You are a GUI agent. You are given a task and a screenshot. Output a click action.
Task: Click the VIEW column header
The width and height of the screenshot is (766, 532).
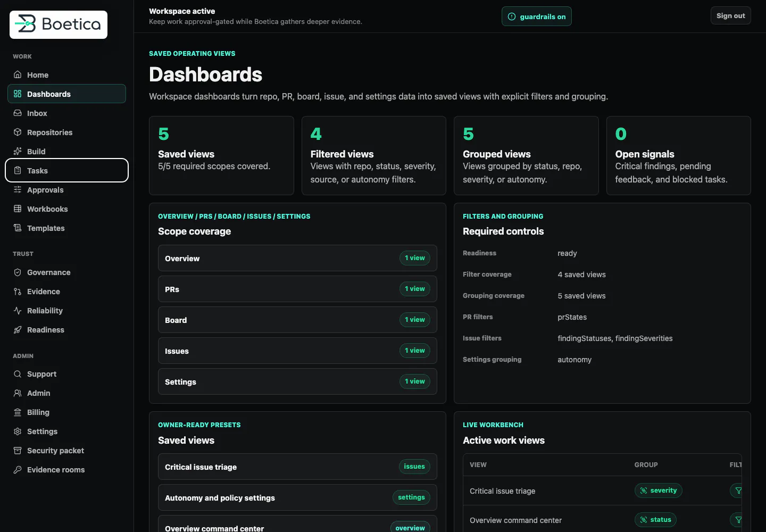[478, 465]
